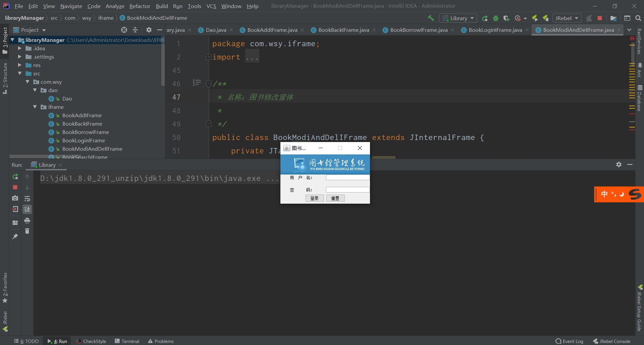
Task: Open the Search Everywhere magnifier icon
Action: [x=638, y=18]
